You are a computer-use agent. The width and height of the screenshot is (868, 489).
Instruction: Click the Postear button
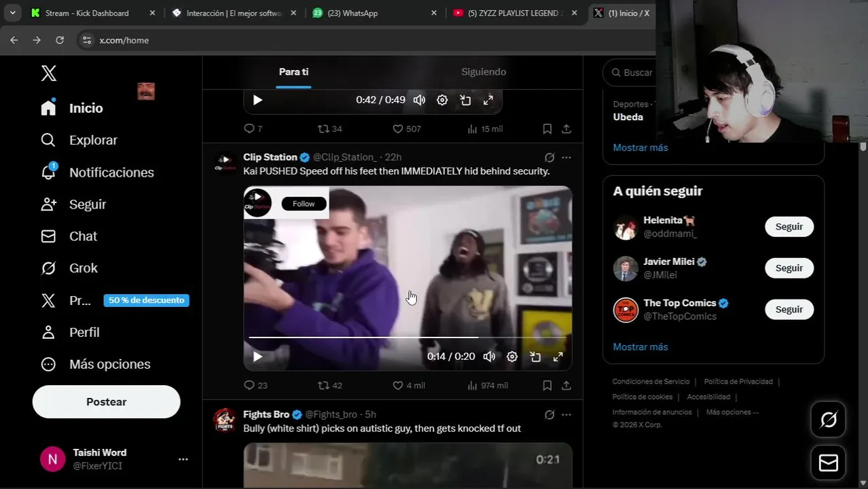pyautogui.click(x=107, y=401)
